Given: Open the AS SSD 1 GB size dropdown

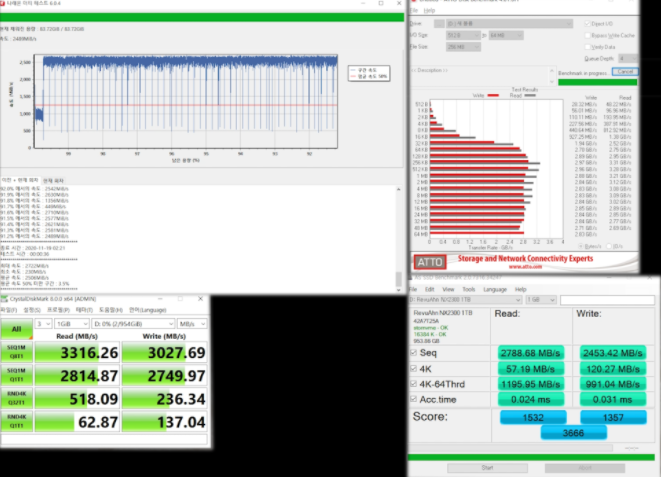Looking at the screenshot, I should tap(541, 300).
